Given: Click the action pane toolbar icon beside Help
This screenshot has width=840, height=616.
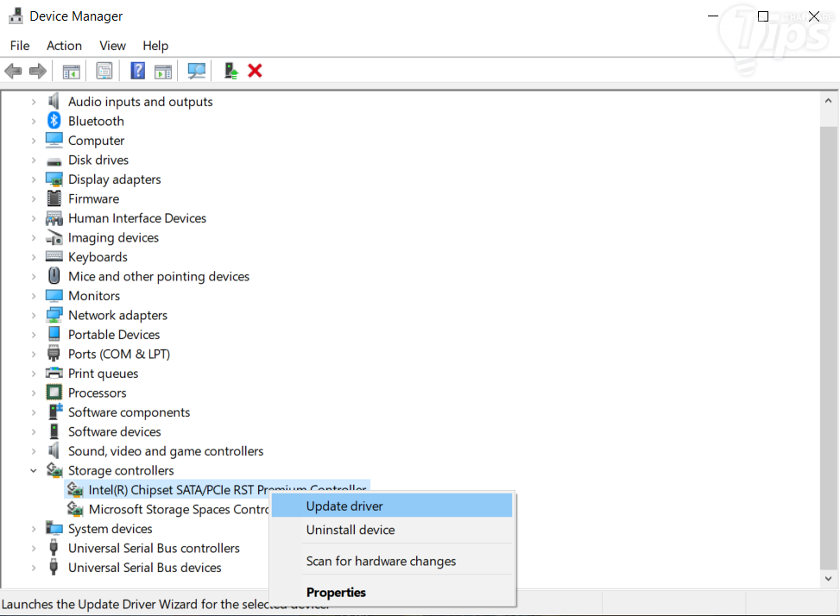Looking at the screenshot, I should tap(163, 71).
